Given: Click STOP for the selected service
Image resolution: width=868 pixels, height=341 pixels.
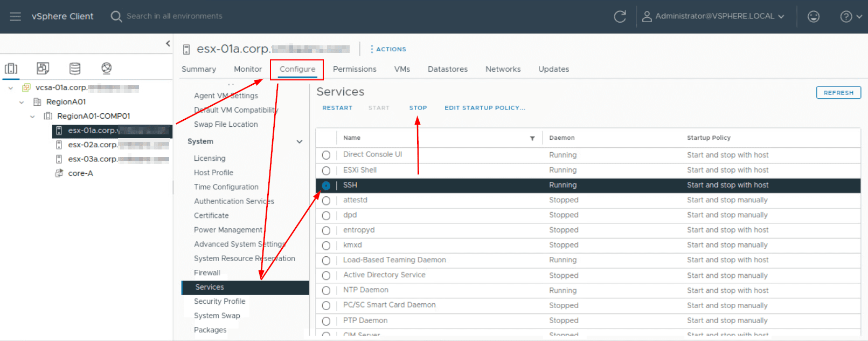Looking at the screenshot, I should tap(418, 108).
